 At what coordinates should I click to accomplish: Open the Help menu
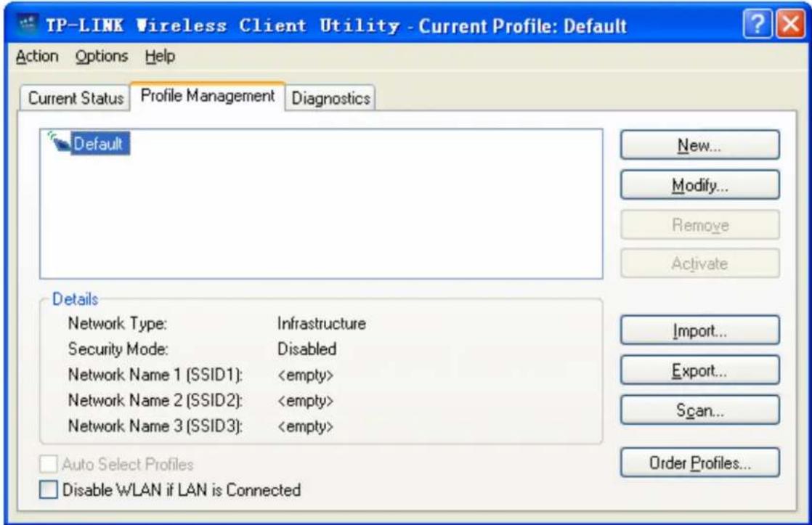160,56
